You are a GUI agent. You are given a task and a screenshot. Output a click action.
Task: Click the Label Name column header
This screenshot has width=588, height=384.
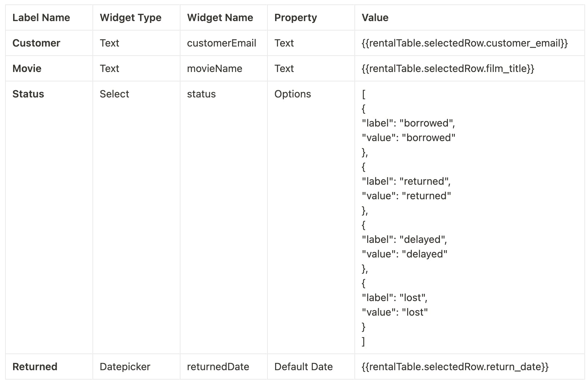tap(41, 17)
